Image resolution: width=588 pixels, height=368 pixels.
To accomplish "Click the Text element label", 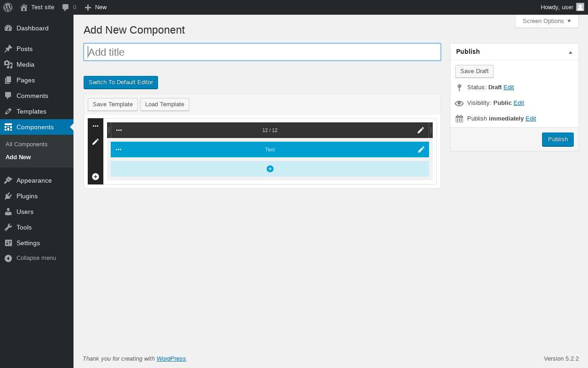I will pyautogui.click(x=270, y=149).
